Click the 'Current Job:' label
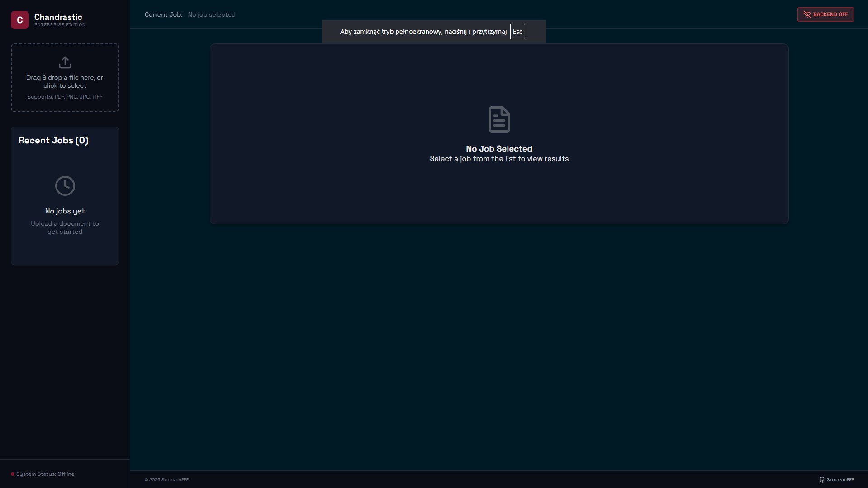 (x=164, y=14)
